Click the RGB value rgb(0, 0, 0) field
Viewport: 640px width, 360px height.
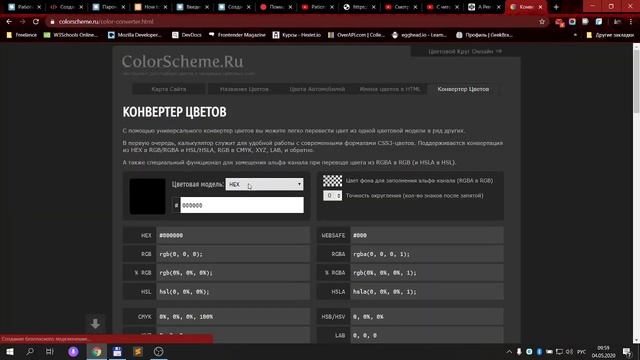233,254
